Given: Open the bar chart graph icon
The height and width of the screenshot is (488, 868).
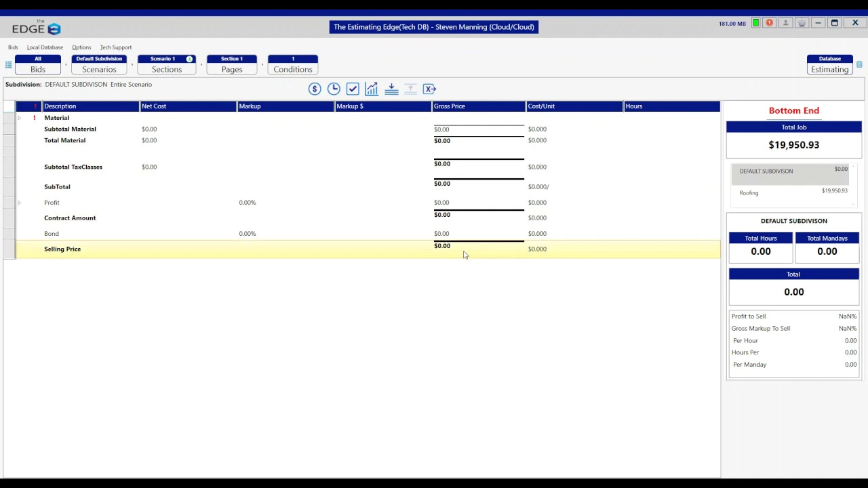Looking at the screenshot, I should coord(372,89).
